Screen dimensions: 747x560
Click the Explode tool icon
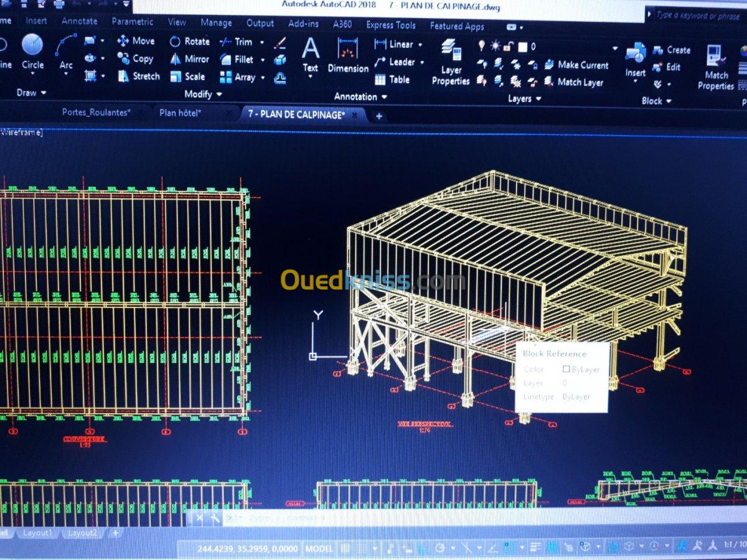click(x=280, y=60)
